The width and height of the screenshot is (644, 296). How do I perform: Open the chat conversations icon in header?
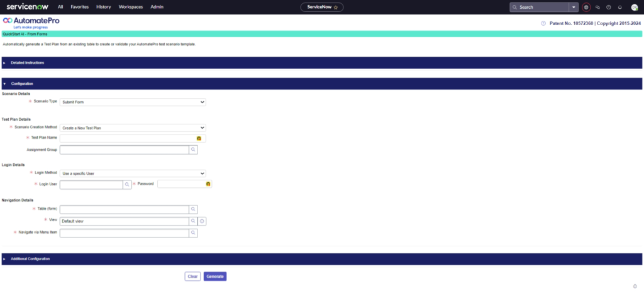597,7
